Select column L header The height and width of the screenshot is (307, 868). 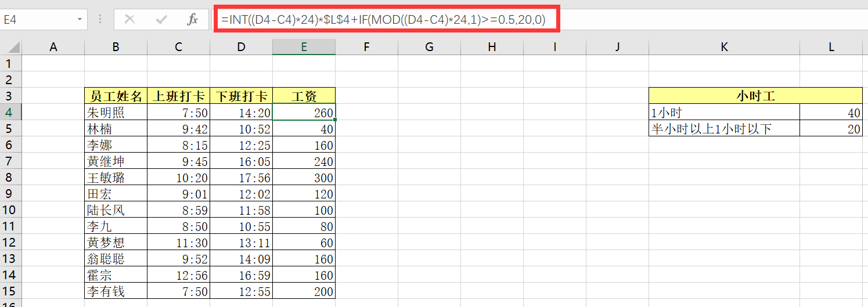pos(831,47)
